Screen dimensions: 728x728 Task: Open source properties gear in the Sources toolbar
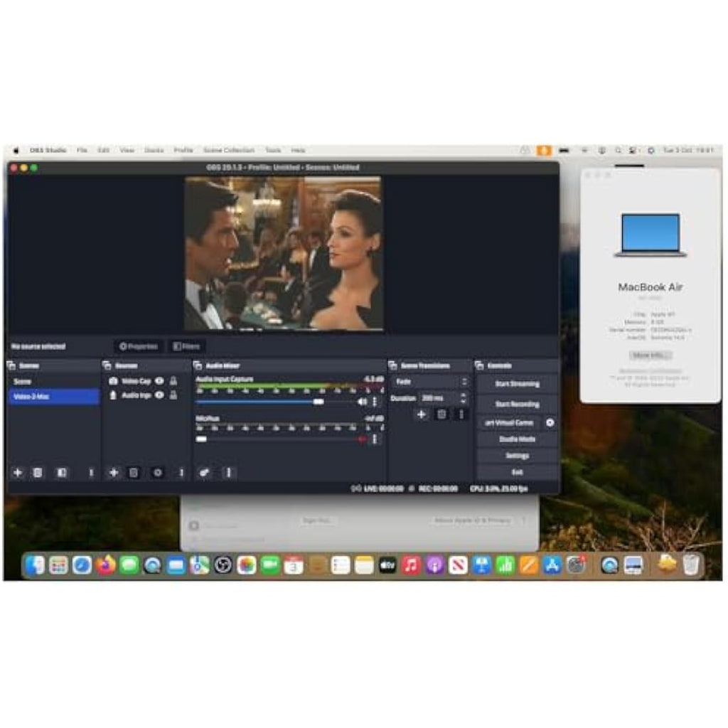click(x=157, y=473)
